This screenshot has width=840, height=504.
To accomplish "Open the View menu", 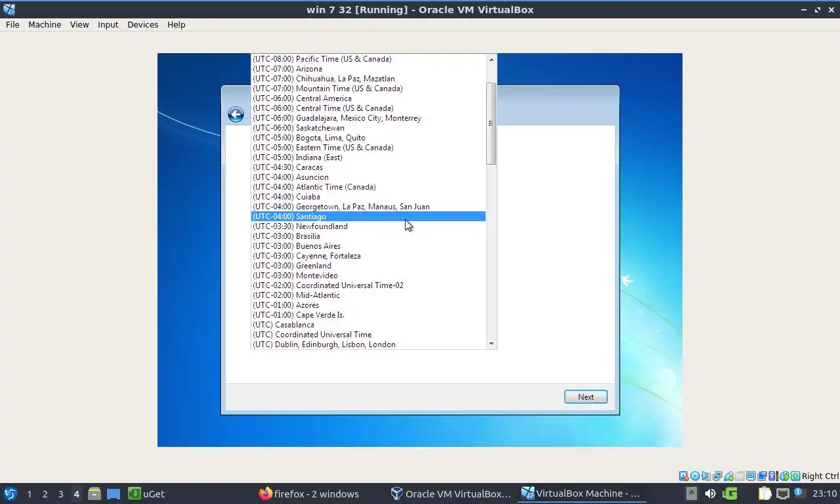I will click(x=79, y=24).
